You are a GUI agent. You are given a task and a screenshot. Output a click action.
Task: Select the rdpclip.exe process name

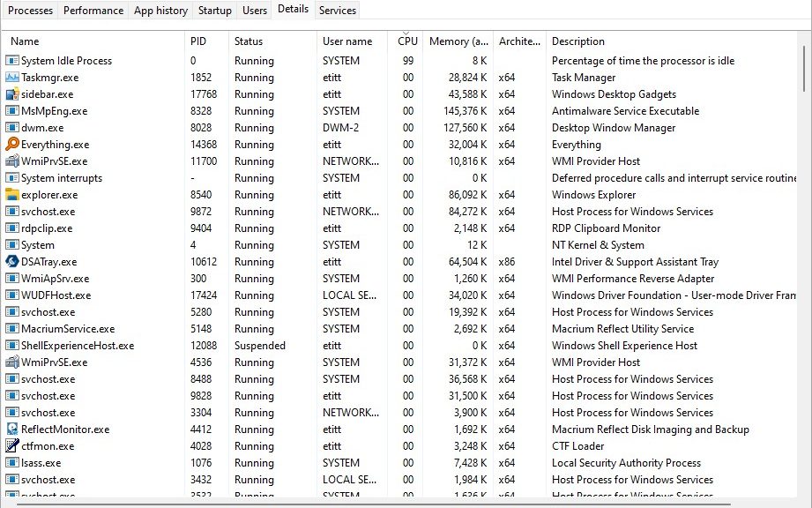tap(47, 228)
